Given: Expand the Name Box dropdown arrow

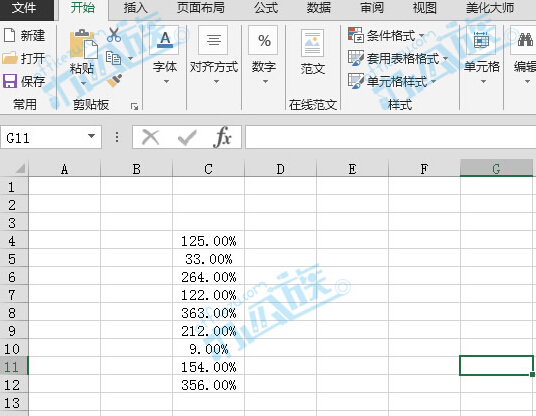Looking at the screenshot, I should [91, 136].
